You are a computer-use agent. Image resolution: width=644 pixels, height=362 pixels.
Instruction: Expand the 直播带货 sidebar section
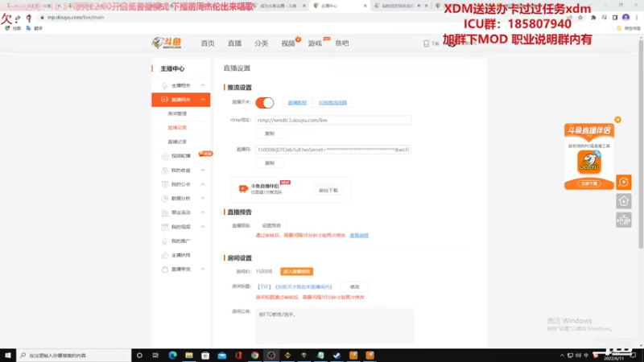(203, 269)
